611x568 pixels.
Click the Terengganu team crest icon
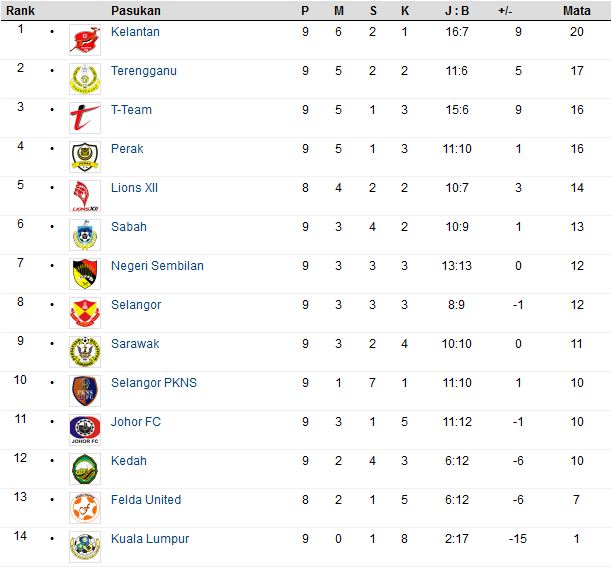point(85,79)
